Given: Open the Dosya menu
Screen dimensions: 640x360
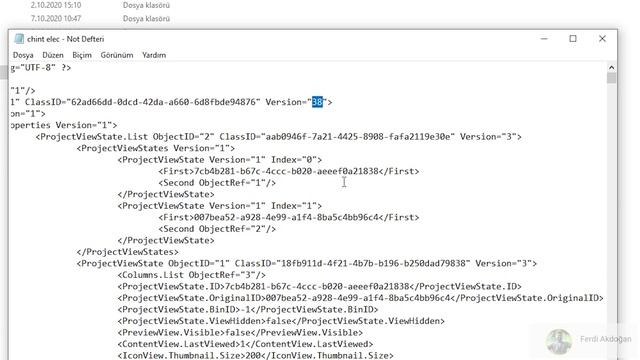Looking at the screenshot, I should [23, 55].
